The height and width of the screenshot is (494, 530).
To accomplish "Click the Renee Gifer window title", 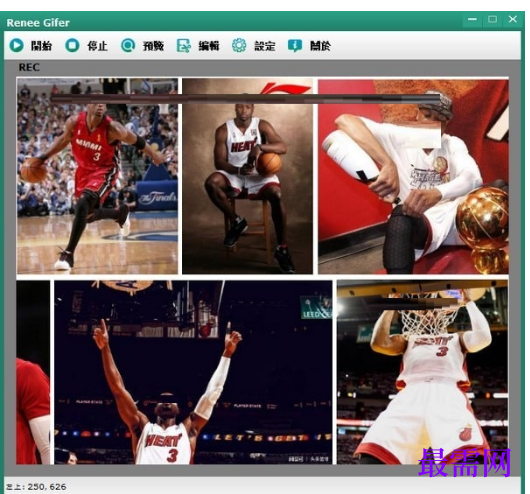I will (38, 23).
